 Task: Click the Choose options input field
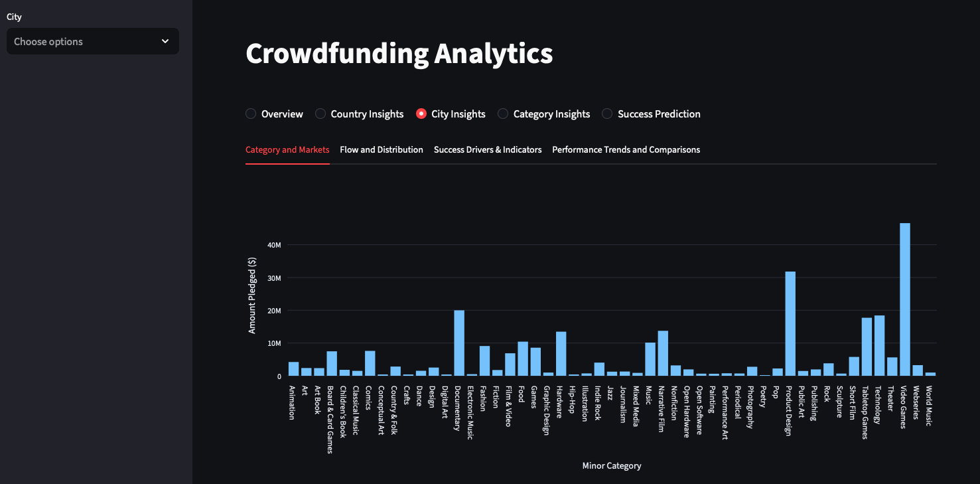93,41
